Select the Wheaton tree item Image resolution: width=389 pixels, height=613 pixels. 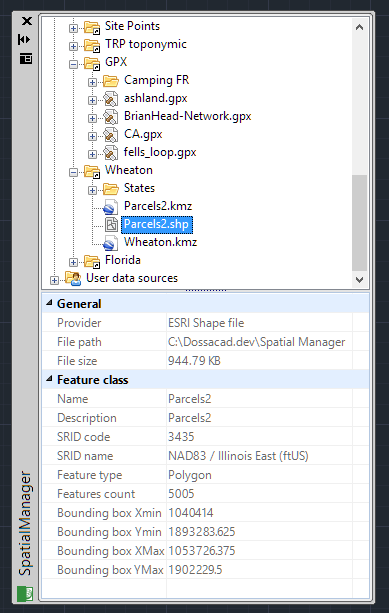129,170
